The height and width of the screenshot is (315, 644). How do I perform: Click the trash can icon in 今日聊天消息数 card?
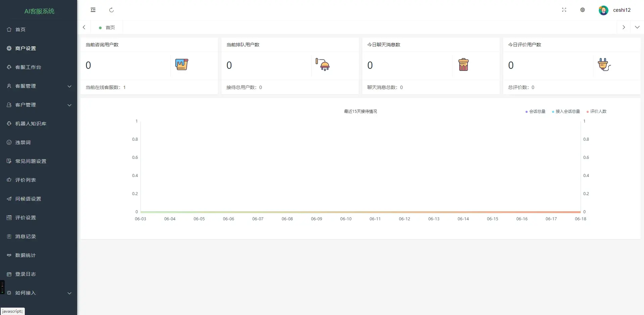463,64
